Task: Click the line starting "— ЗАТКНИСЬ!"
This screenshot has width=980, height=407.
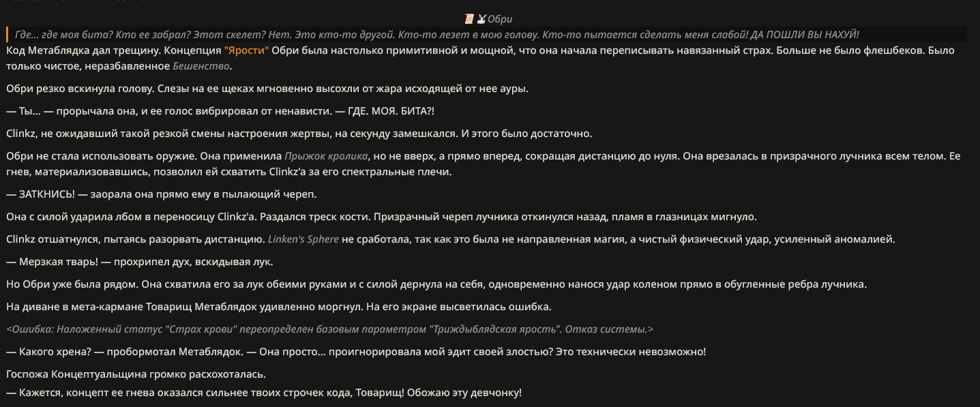Action: 162,194
